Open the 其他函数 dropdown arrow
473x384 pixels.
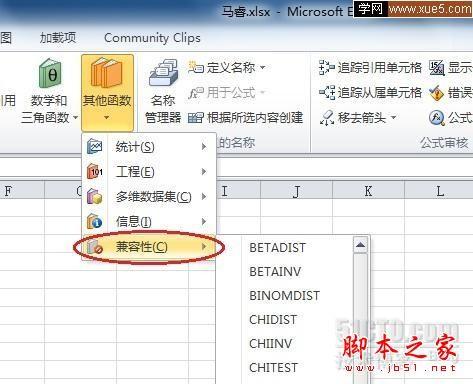(106, 117)
